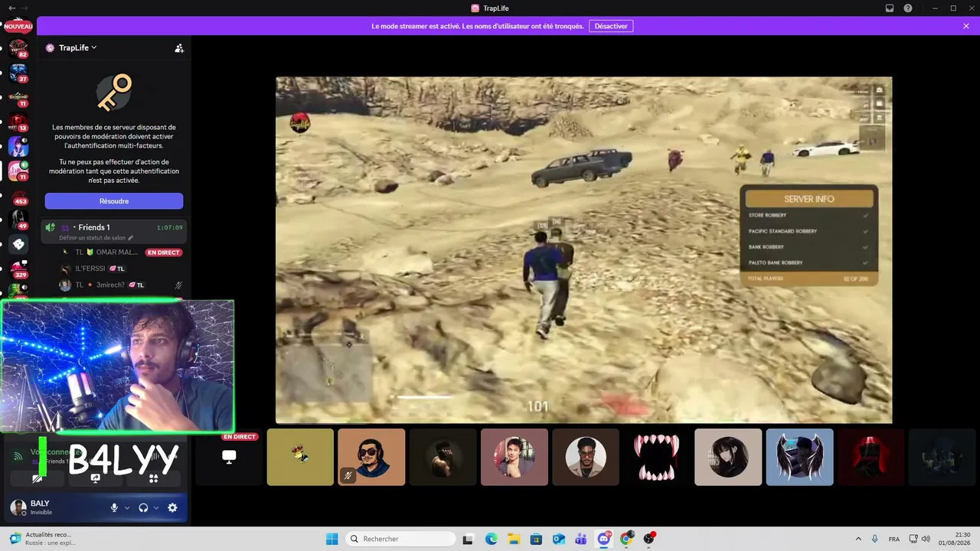Image resolution: width=980 pixels, height=551 pixels.
Task: Click the Rechercher taskbar search box
Action: click(x=400, y=539)
